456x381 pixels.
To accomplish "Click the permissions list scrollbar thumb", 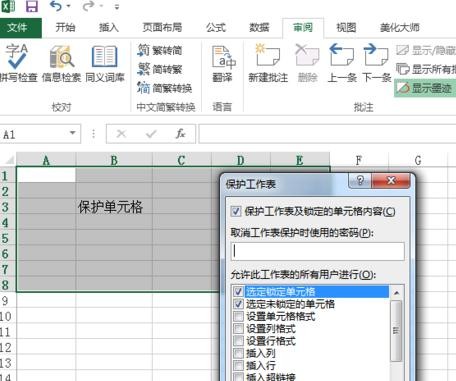I will pos(396,331).
